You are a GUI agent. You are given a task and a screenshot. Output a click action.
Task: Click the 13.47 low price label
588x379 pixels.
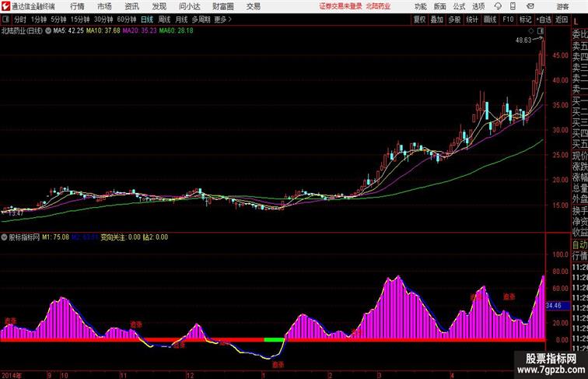click(x=16, y=213)
